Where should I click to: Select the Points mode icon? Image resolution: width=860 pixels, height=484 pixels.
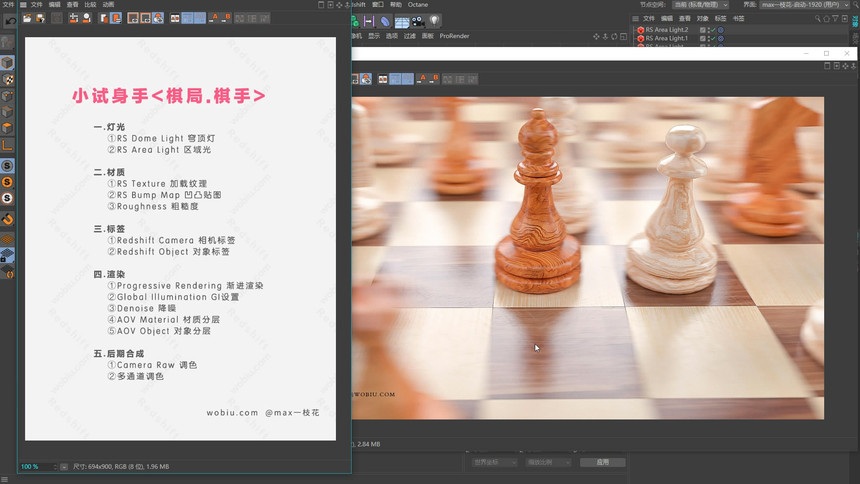[7, 96]
